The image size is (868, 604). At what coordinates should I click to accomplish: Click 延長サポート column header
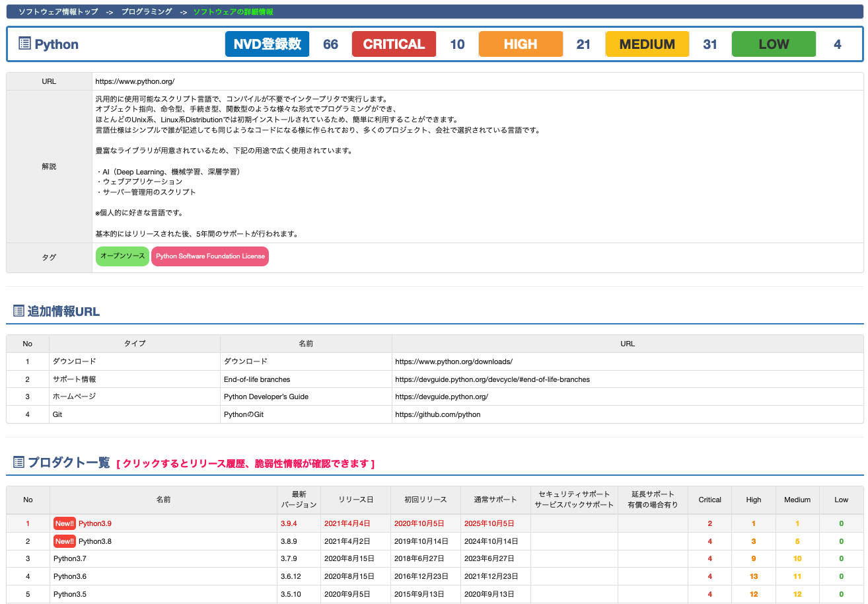coord(653,500)
